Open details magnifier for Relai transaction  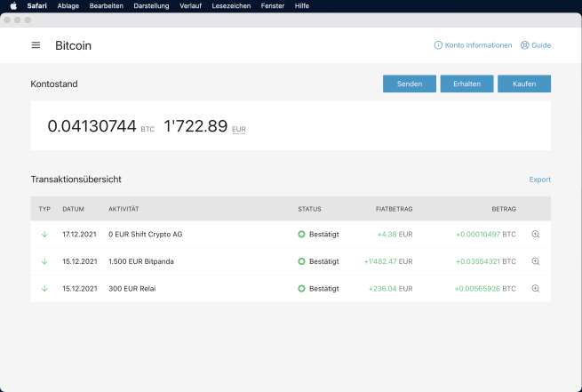[535, 289]
